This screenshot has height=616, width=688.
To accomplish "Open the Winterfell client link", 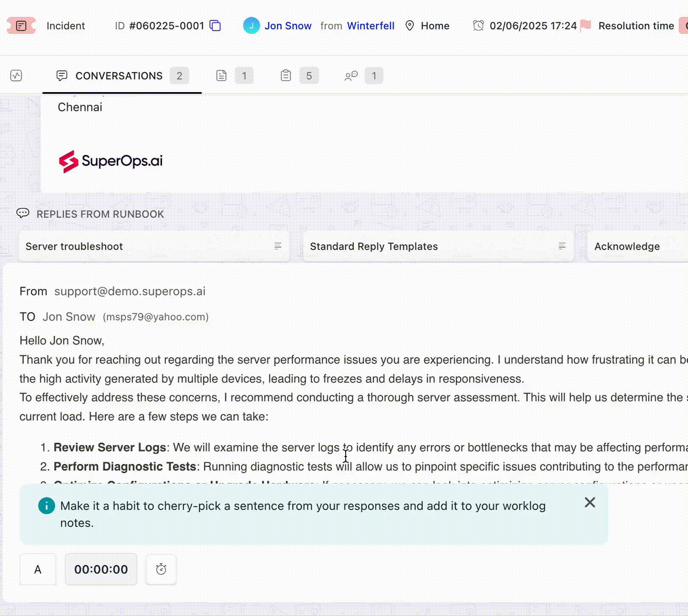I will pos(370,26).
